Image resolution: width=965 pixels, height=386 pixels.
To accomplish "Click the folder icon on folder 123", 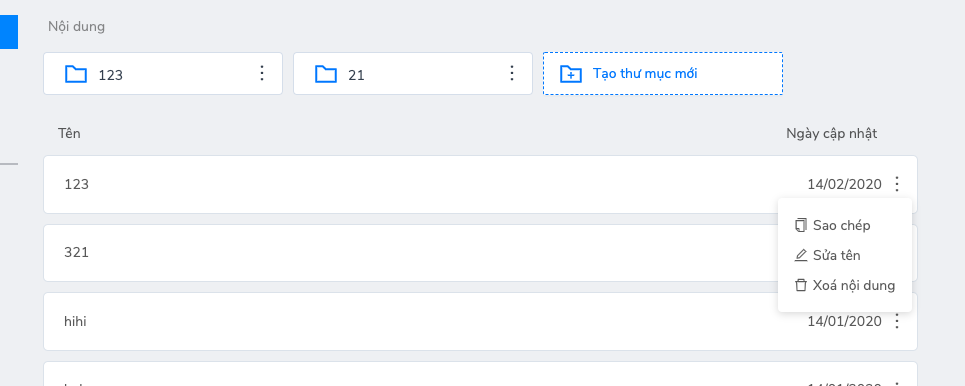I will 76,74.
